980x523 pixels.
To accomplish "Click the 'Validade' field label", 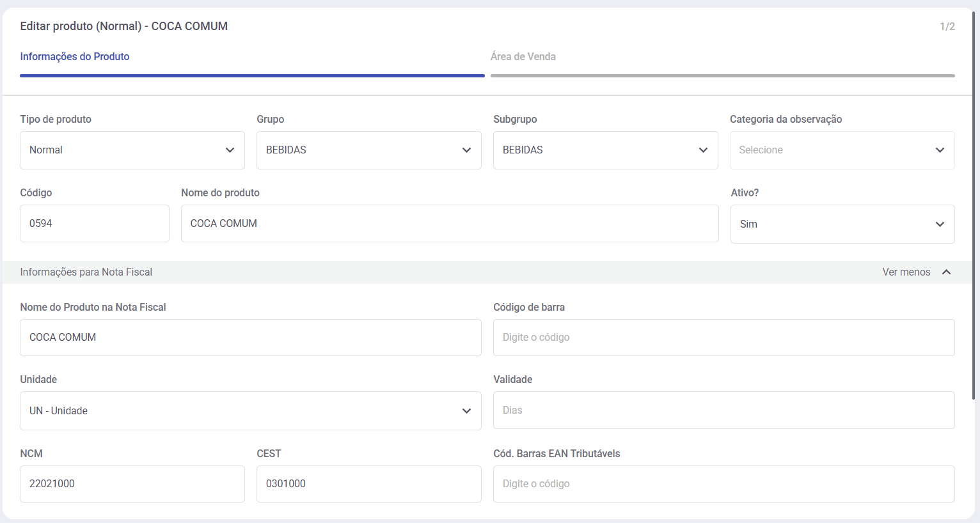I will coord(513,379).
